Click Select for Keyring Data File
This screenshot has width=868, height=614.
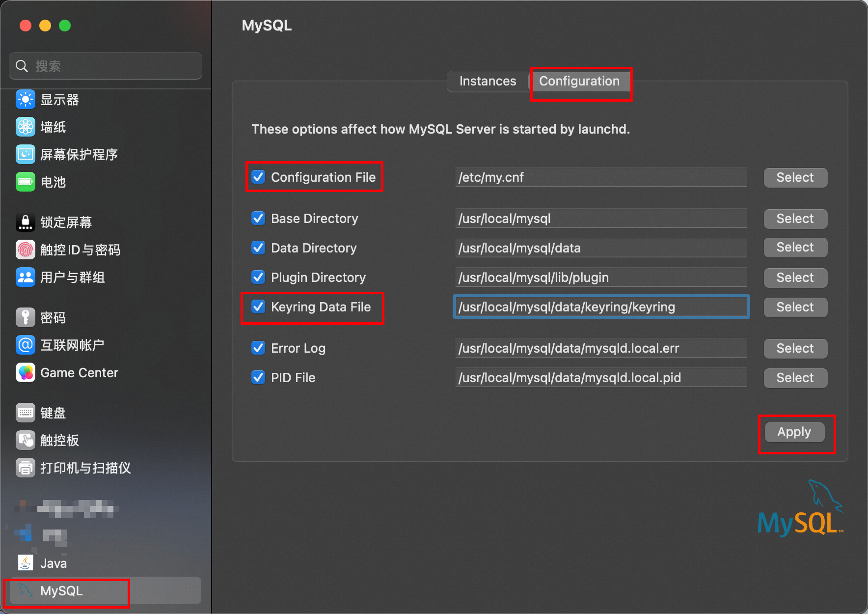pos(795,307)
